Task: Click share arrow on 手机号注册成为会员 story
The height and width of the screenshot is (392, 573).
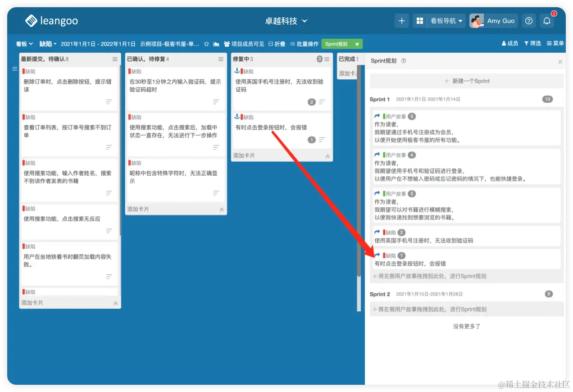Action: click(x=377, y=116)
